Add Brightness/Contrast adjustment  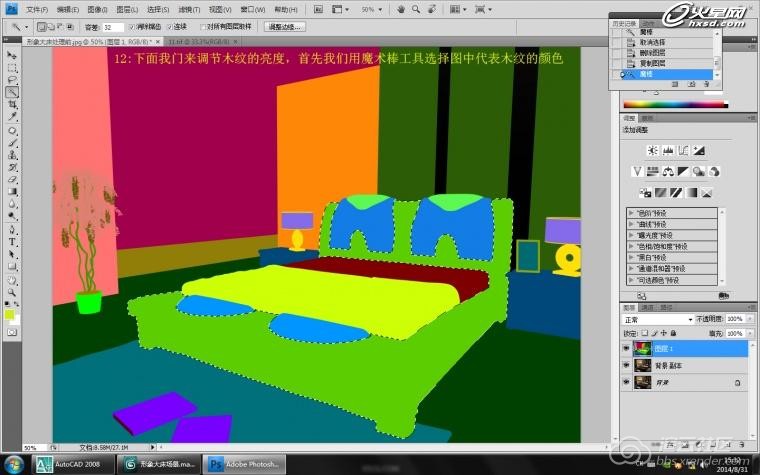[652, 150]
